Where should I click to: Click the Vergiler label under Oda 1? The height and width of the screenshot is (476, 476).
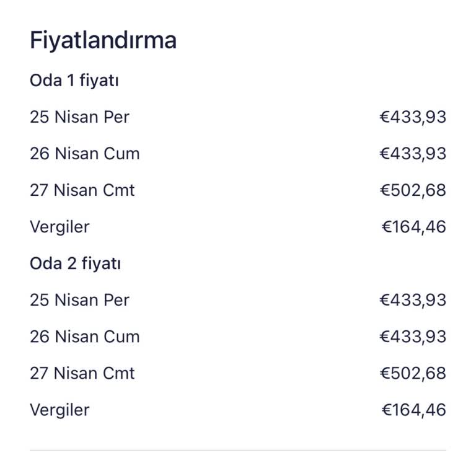click(x=59, y=227)
